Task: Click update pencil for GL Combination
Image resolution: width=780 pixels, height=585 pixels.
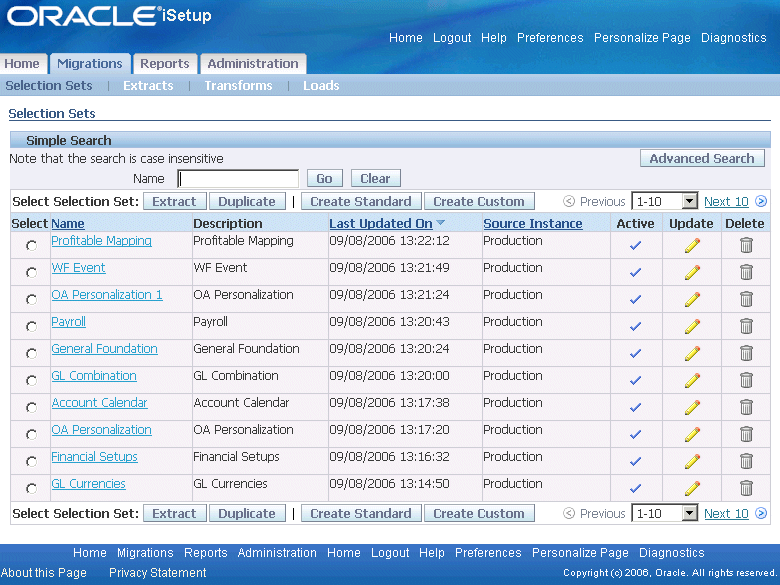Action: [692, 380]
